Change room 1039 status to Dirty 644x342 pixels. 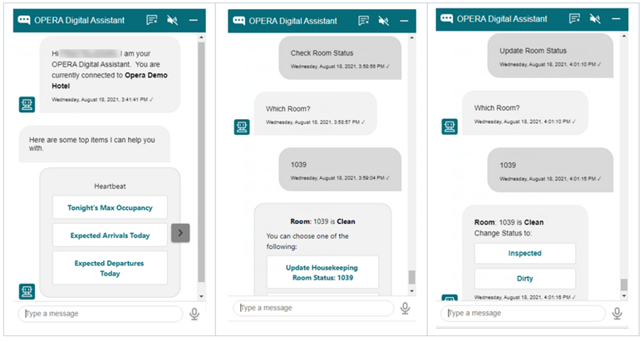(525, 279)
